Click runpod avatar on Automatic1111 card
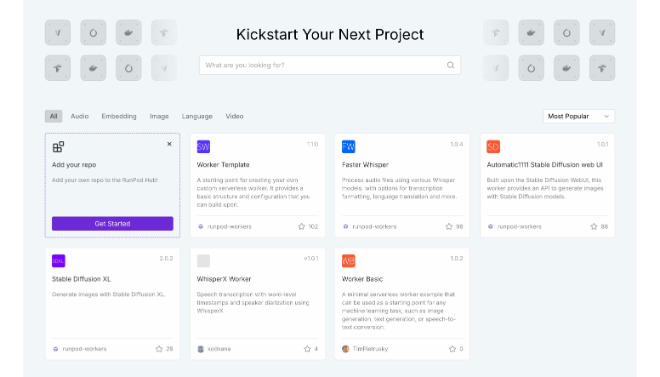The height and width of the screenshot is (377, 660). (x=490, y=226)
